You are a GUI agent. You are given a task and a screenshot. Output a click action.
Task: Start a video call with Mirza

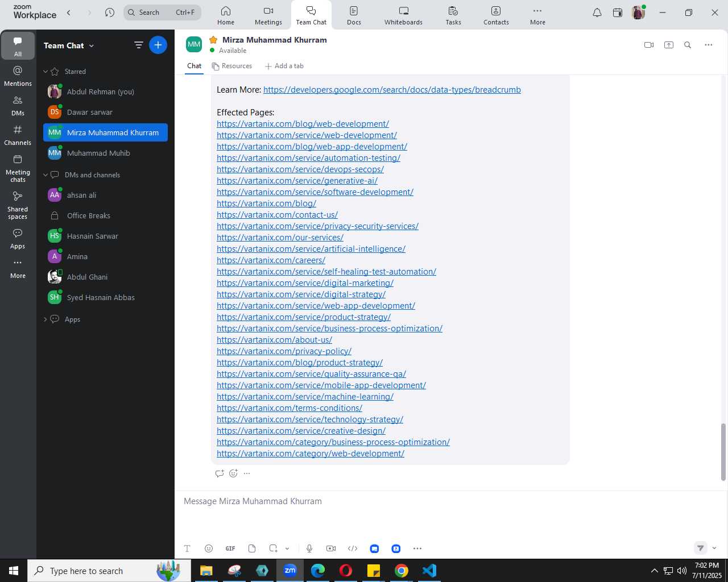(649, 45)
